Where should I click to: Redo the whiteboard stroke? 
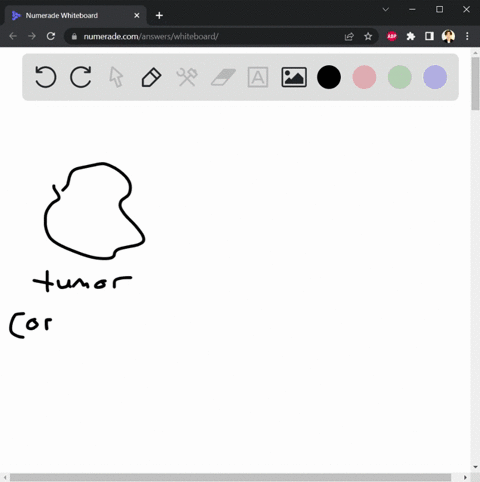pyautogui.click(x=81, y=77)
